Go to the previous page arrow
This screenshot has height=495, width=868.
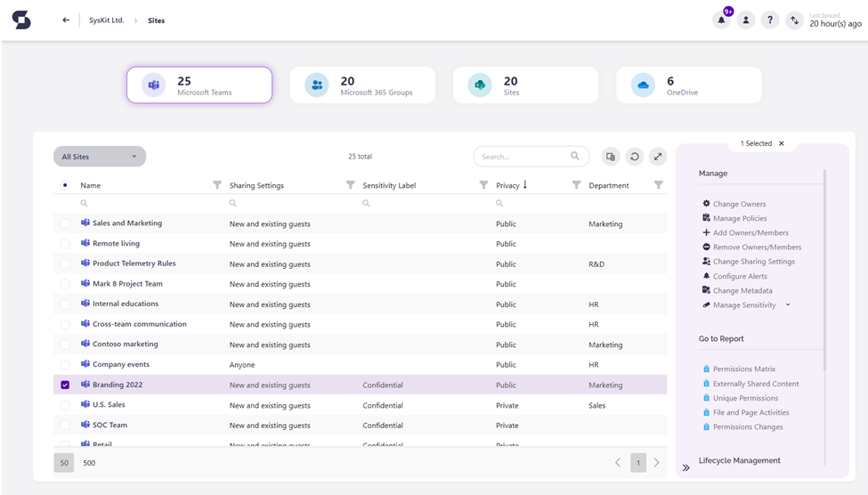coord(618,462)
